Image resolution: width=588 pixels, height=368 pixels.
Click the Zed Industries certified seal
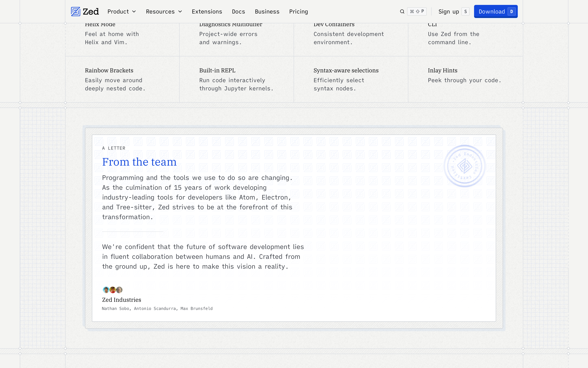click(x=464, y=166)
